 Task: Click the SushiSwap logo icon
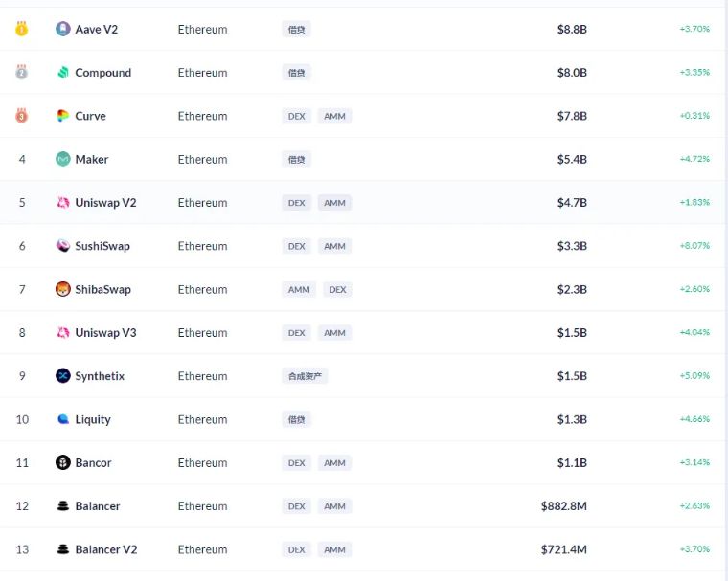tap(62, 246)
